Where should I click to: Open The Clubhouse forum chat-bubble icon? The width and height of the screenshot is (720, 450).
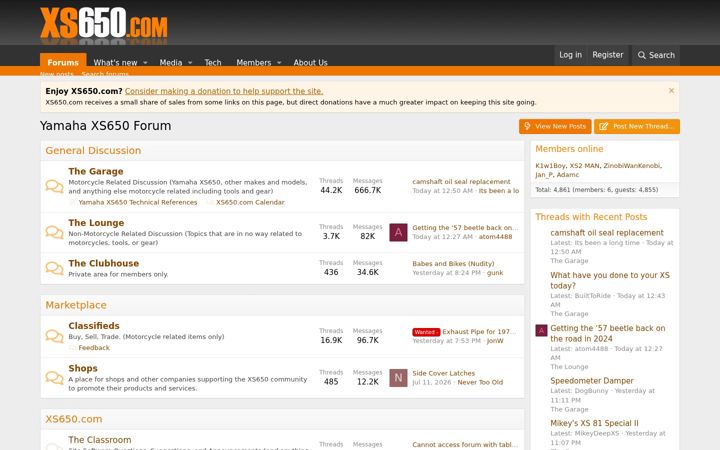pyautogui.click(x=54, y=268)
